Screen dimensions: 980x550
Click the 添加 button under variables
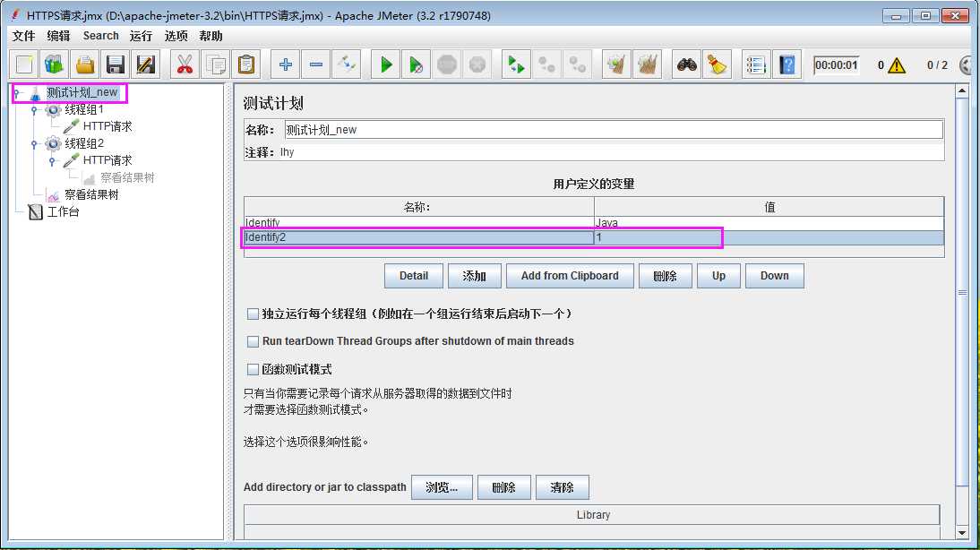pyautogui.click(x=475, y=276)
